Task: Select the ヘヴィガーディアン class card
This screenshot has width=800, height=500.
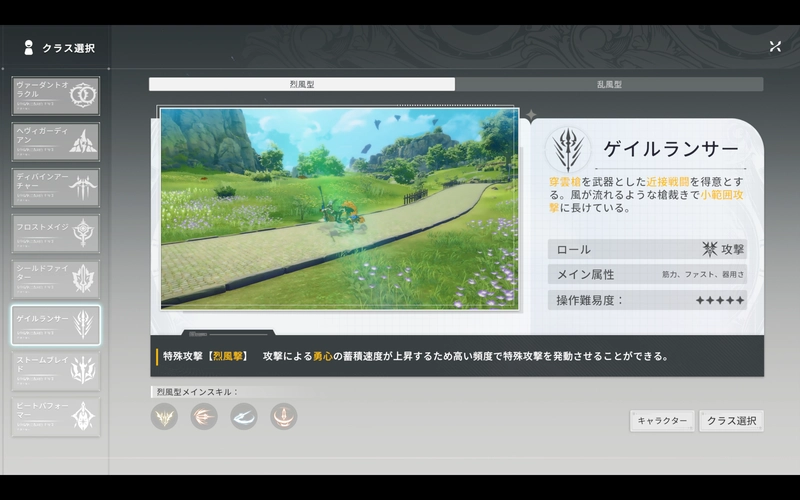Action: click(x=56, y=142)
